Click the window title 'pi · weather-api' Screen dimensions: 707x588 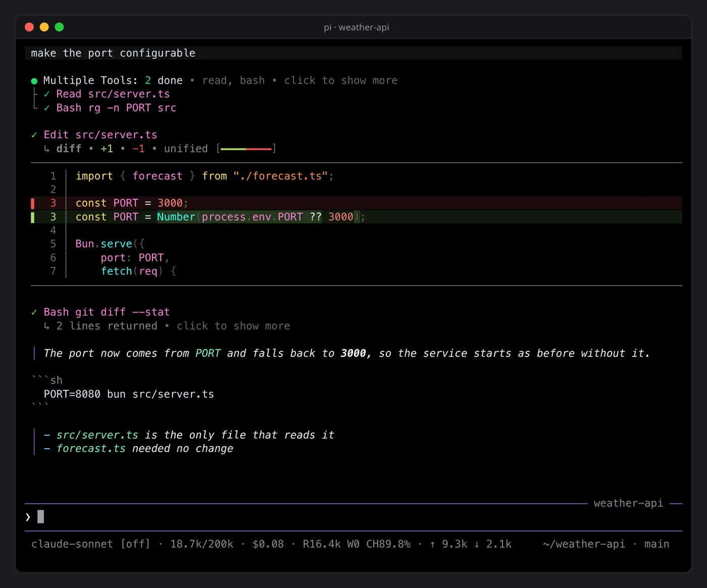[357, 27]
